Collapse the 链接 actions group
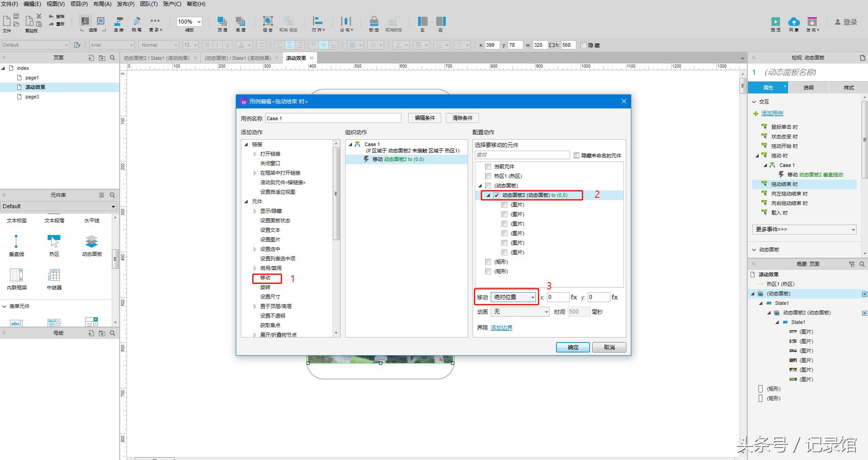Image resolution: width=868 pixels, height=460 pixels. [x=246, y=144]
